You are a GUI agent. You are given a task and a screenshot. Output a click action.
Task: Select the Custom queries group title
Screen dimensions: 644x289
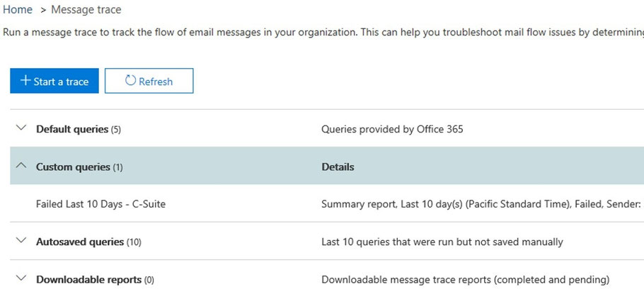73,167
